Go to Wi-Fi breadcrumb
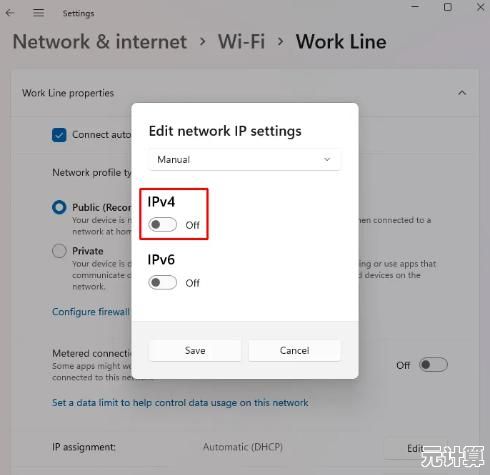Image resolution: width=490 pixels, height=475 pixels. coord(241,42)
